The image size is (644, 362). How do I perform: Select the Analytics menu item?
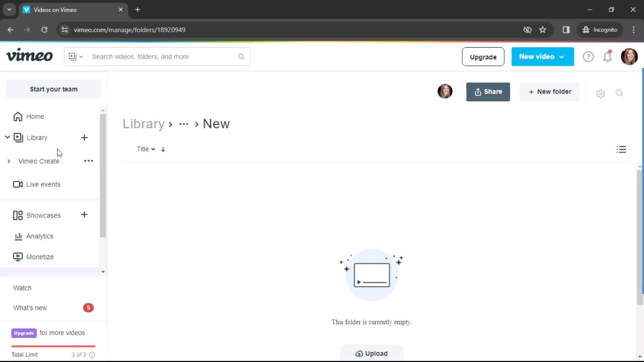39,236
